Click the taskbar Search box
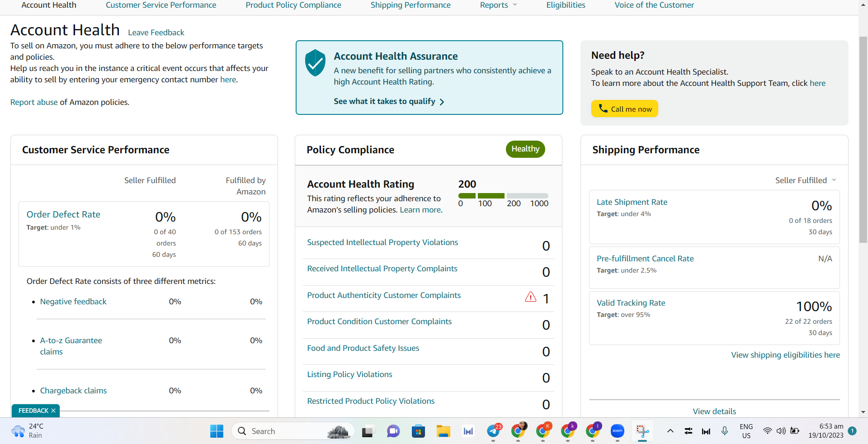The width and height of the screenshot is (868, 444). [x=293, y=431]
